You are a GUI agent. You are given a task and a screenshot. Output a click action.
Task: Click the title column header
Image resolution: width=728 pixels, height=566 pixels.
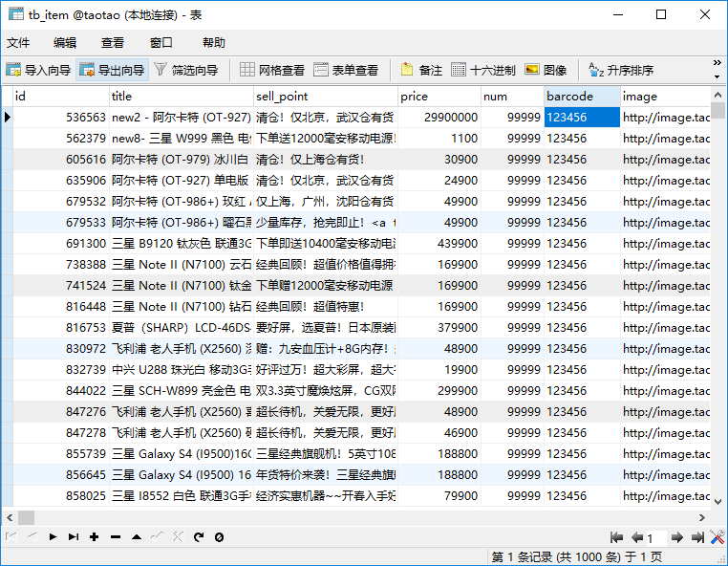[182, 97]
